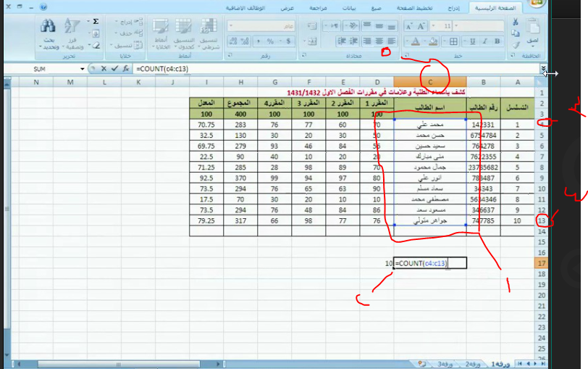Click تنسيق format cells button
The width and height of the screenshot is (588, 369).
coord(127,46)
